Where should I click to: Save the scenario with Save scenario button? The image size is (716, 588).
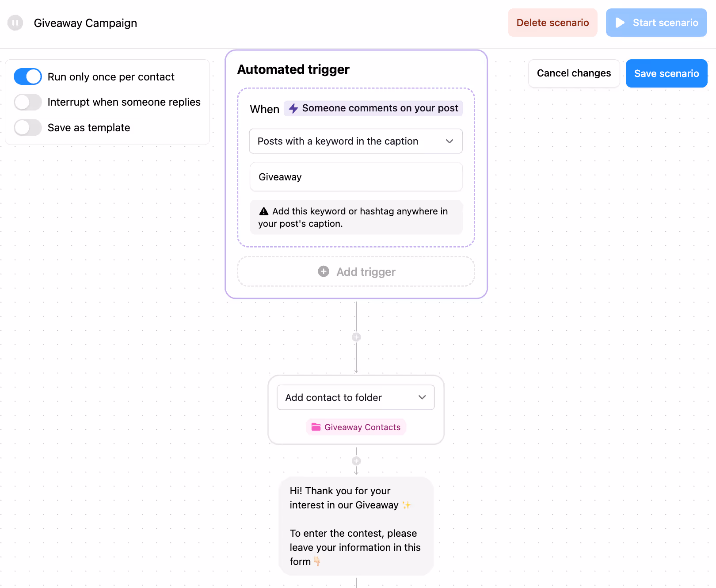click(x=666, y=73)
